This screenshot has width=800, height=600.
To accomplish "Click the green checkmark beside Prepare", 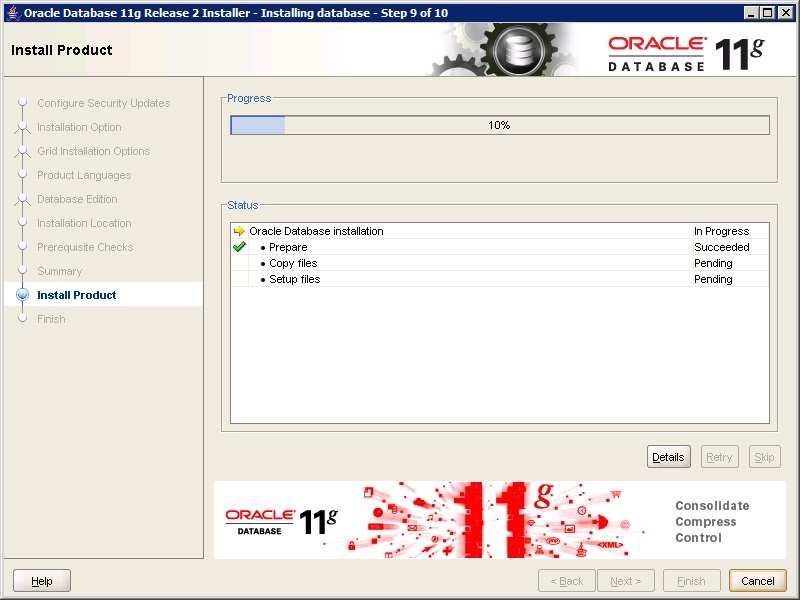I will pyautogui.click(x=239, y=247).
